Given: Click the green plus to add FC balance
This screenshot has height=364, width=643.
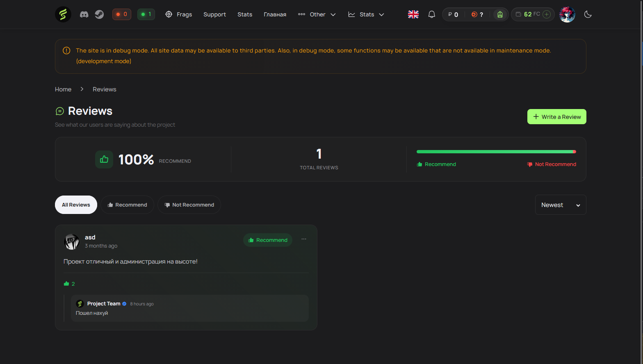Looking at the screenshot, I should pos(547,14).
